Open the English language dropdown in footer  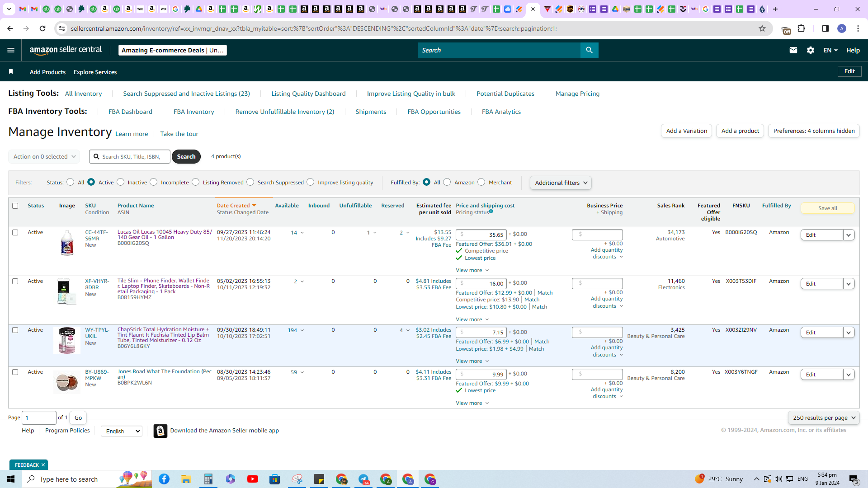click(121, 431)
